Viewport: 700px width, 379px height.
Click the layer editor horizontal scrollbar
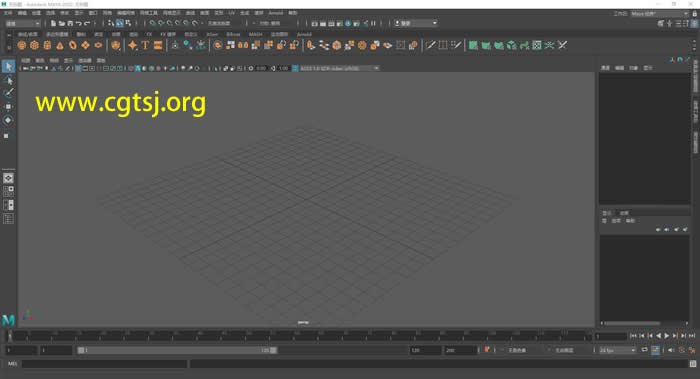pos(632,323)
